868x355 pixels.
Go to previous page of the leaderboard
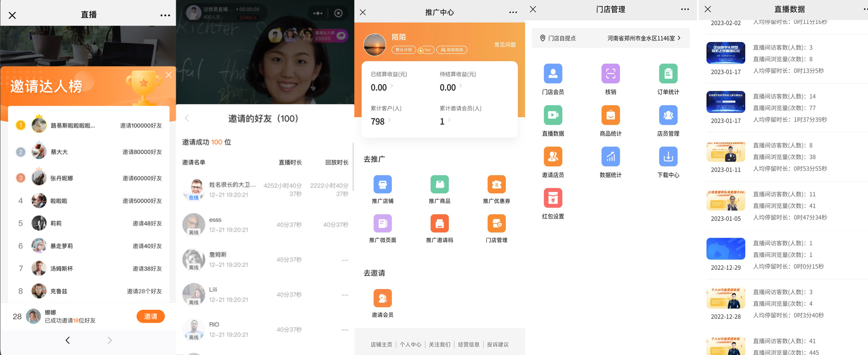click(68, 340)
